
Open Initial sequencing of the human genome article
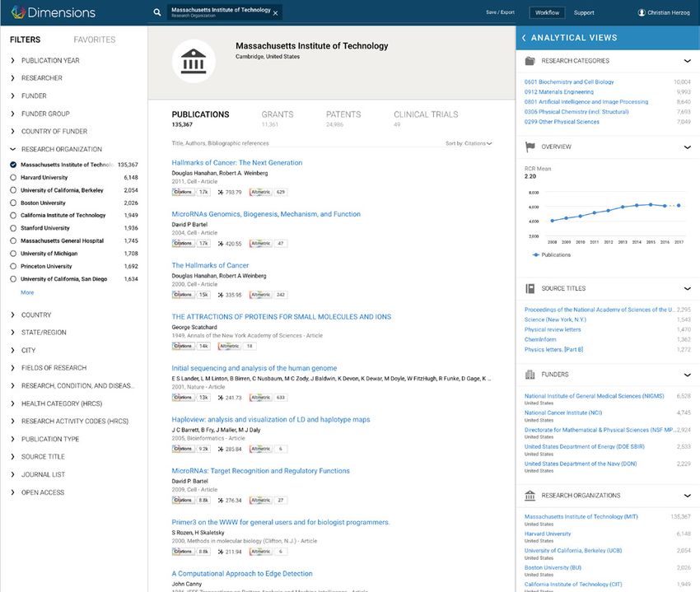254,368
